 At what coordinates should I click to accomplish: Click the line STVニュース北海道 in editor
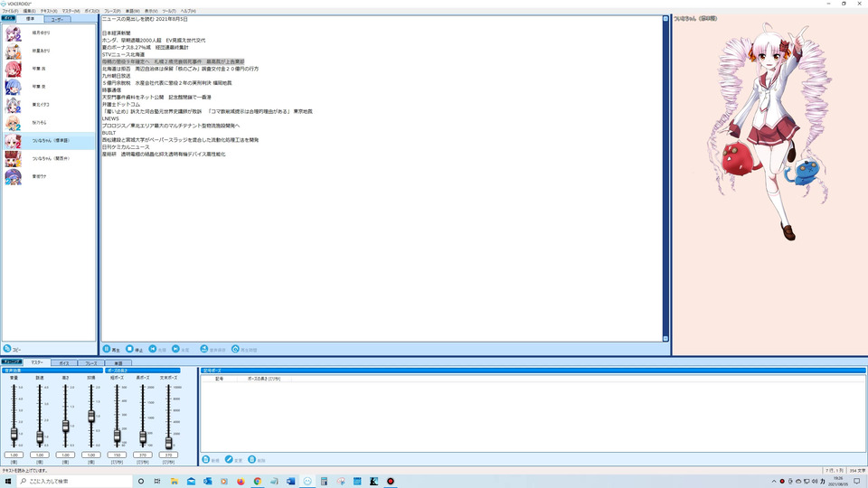123,55
